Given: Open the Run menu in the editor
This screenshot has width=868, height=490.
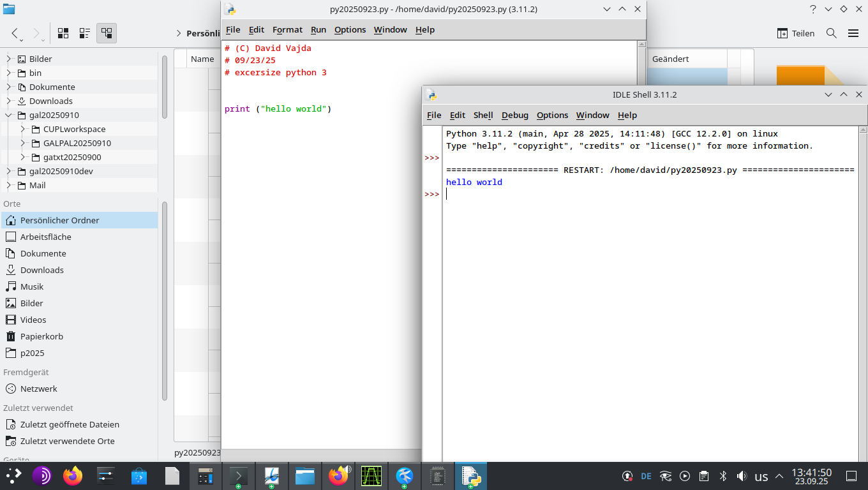Looking at the screenshot, I should click(318, 29).
